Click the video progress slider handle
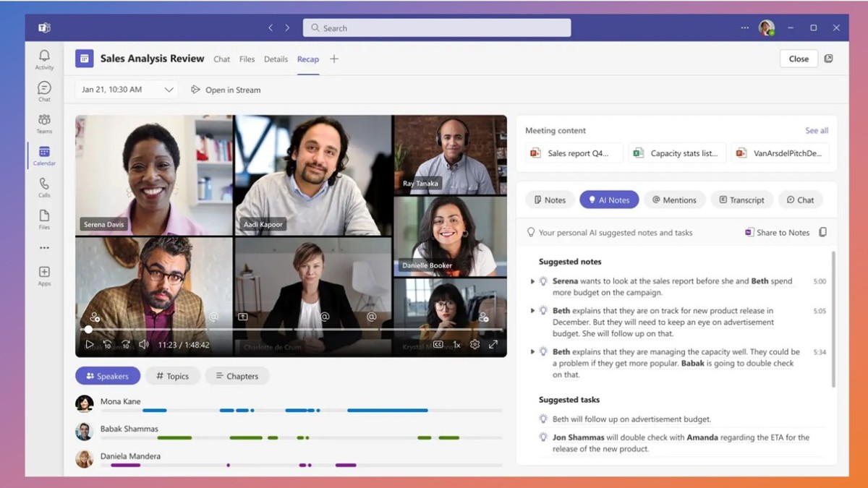Viewport: 868px width, 488px height. click(88, 330)
